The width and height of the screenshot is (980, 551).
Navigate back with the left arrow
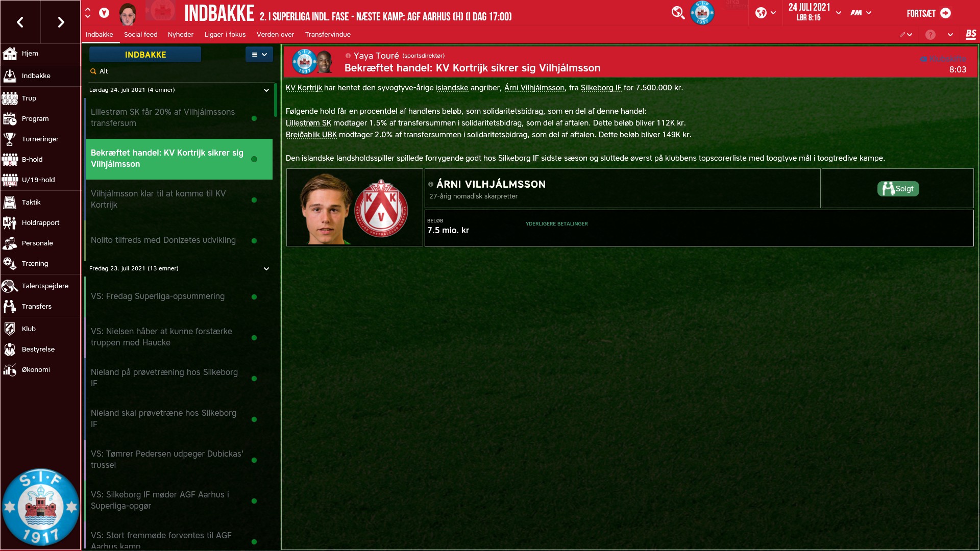(x=20, y=22)
